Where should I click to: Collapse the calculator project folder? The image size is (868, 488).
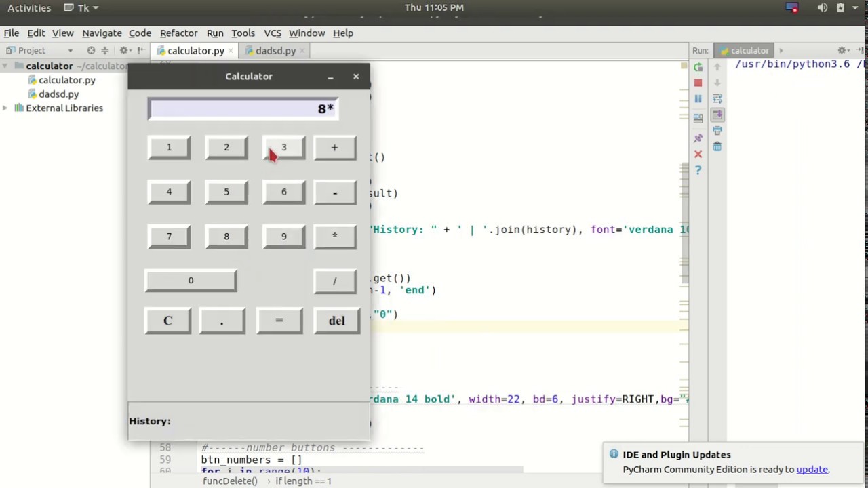click(x=5, y=66)
